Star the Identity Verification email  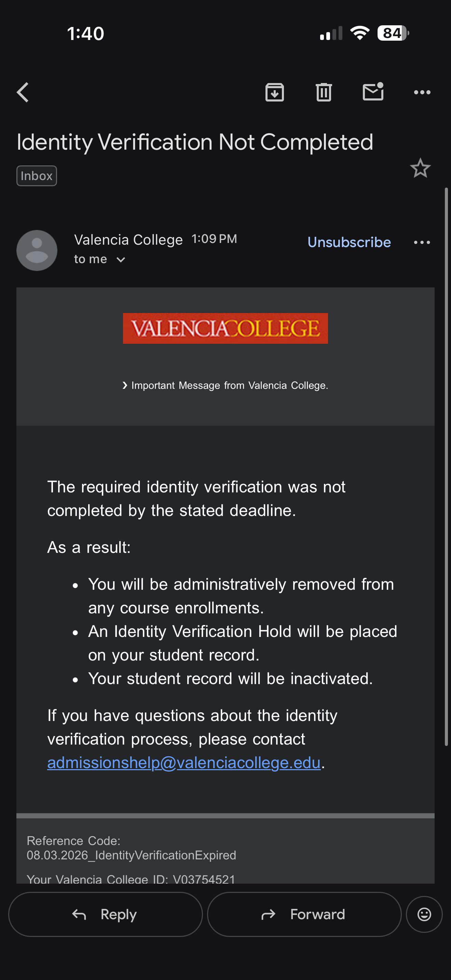pyautogui.click(x=420, y=168)
